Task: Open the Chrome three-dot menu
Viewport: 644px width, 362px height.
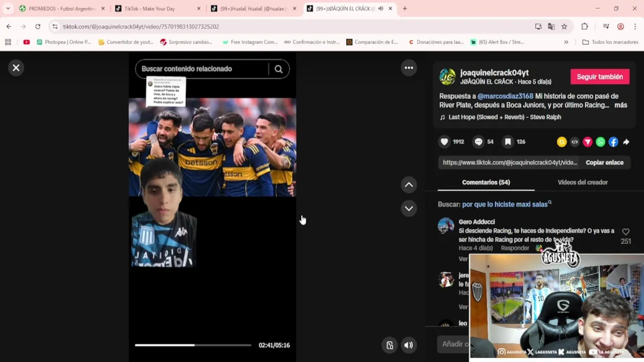Action: pyautogui.click(x=635, y=27)
